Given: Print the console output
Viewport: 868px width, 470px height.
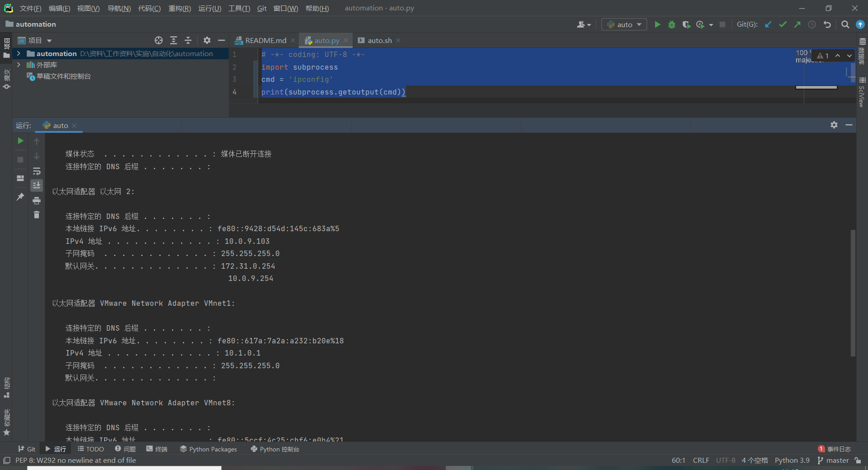Looking at the screenshot, I should point(37,200).
